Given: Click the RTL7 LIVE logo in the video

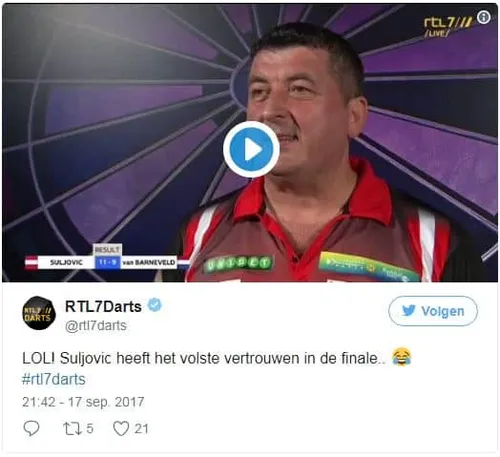Looking at the screenshot, I should point(449,26).
